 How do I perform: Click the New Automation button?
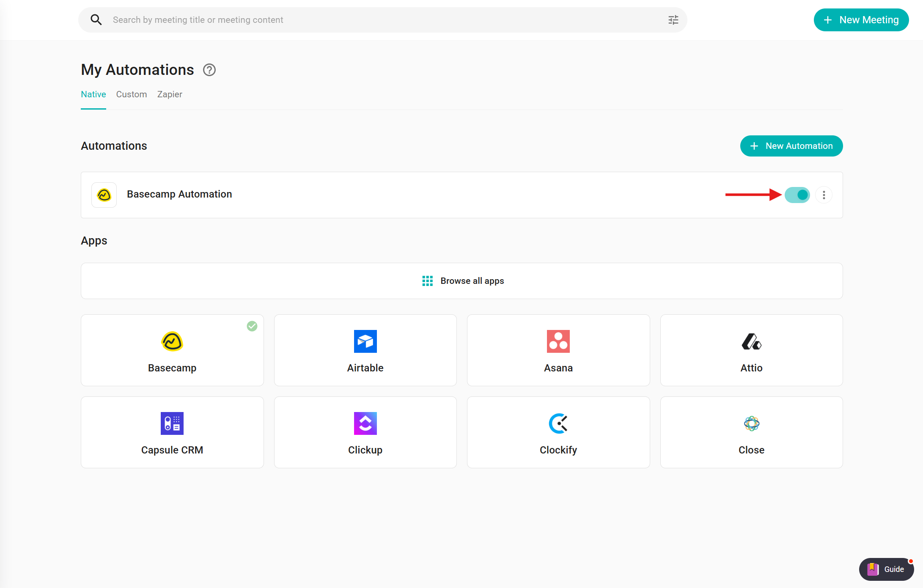(x=791, y=146)
